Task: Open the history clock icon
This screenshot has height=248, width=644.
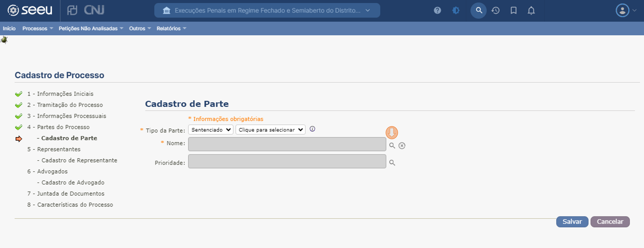Action: click(496, 11)
